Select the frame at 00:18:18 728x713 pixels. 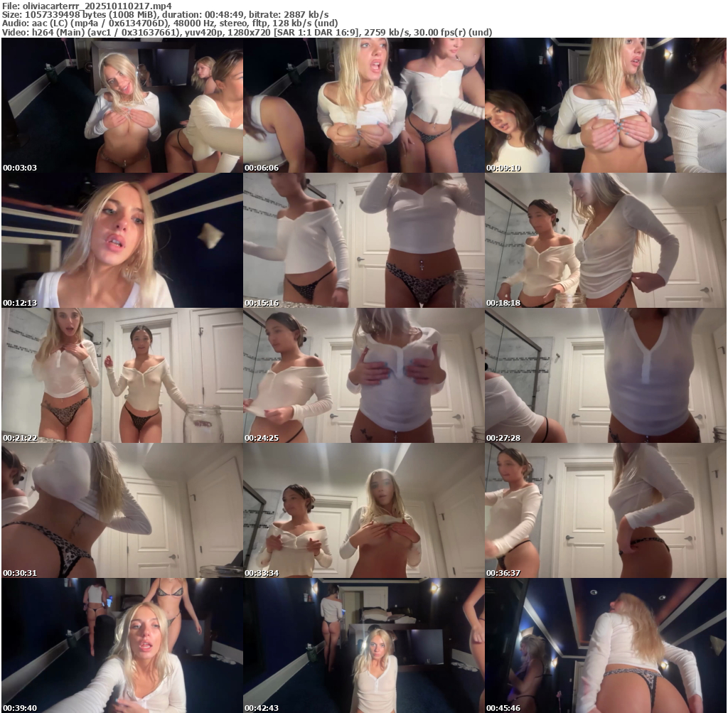[x=606, y=240]
